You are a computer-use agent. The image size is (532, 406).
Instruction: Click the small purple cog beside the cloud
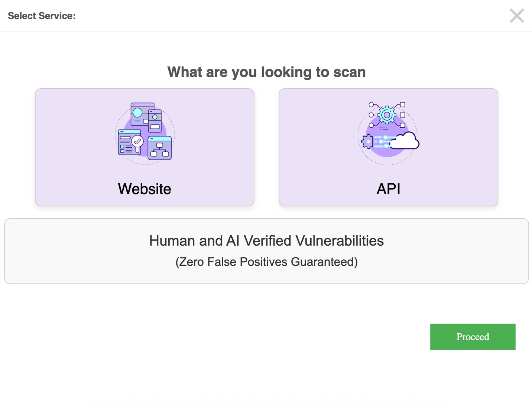pyautogui.click(x=367, y=142)
